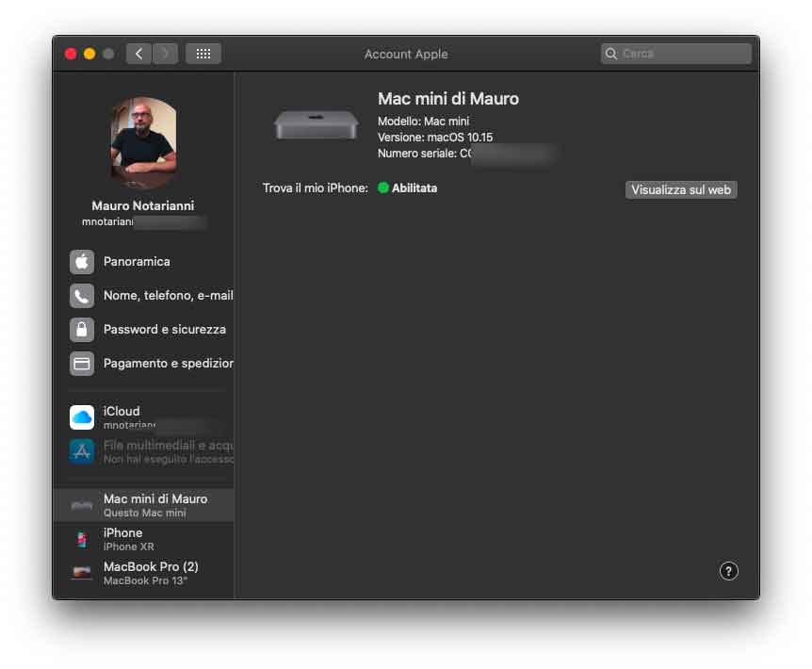Go back with the left arrow button
The image size is (812, 669).
click(x=138, y=54)
